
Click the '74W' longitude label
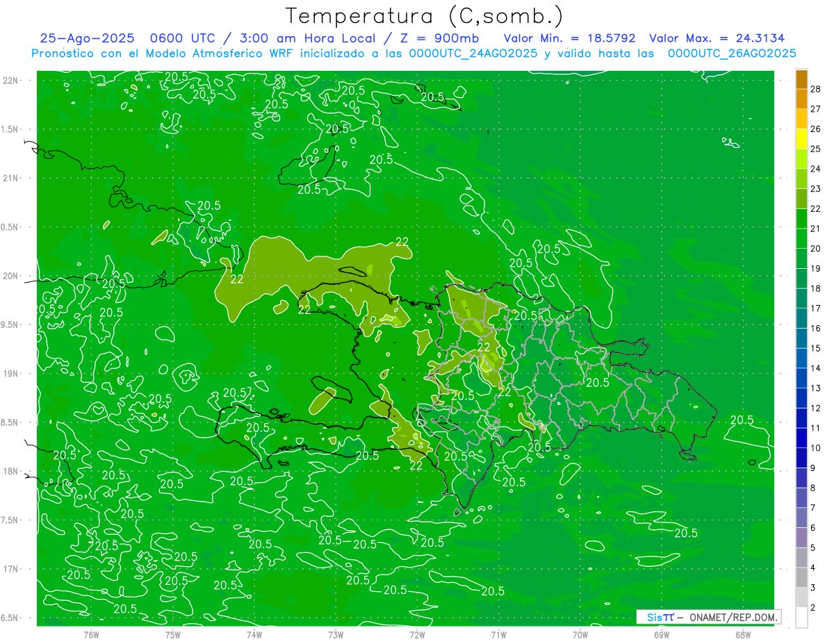(254, 634)
